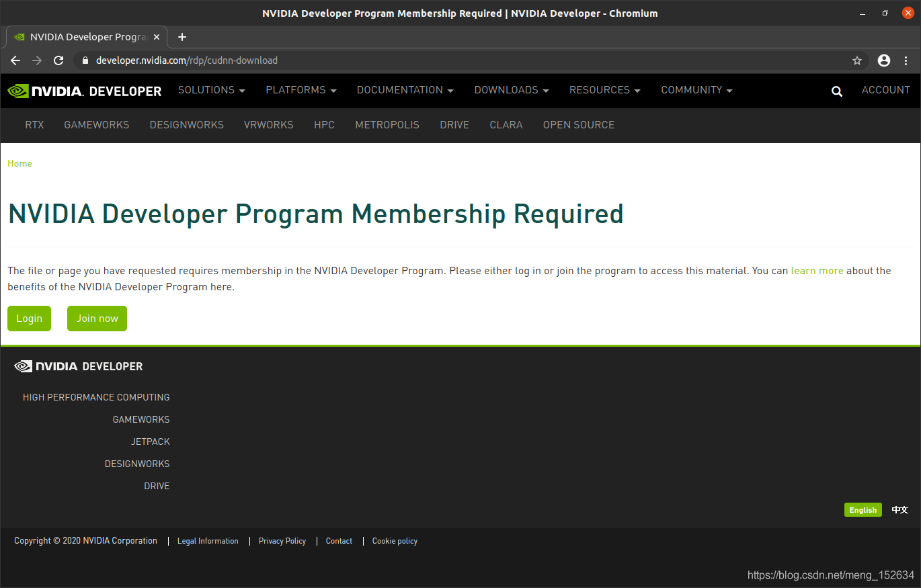921x588 pixels.
Task: Select Clara in the secondary navigation
Action: [506, 124]
